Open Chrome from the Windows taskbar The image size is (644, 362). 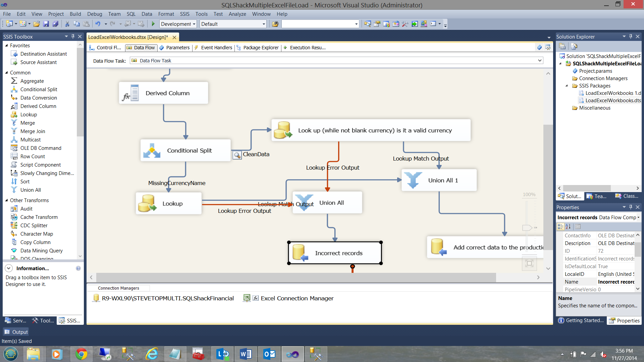[81, 354]
